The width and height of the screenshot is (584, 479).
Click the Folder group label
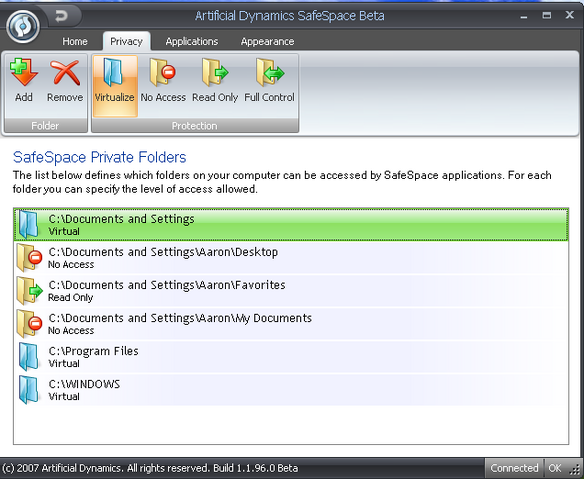(45, 126)
